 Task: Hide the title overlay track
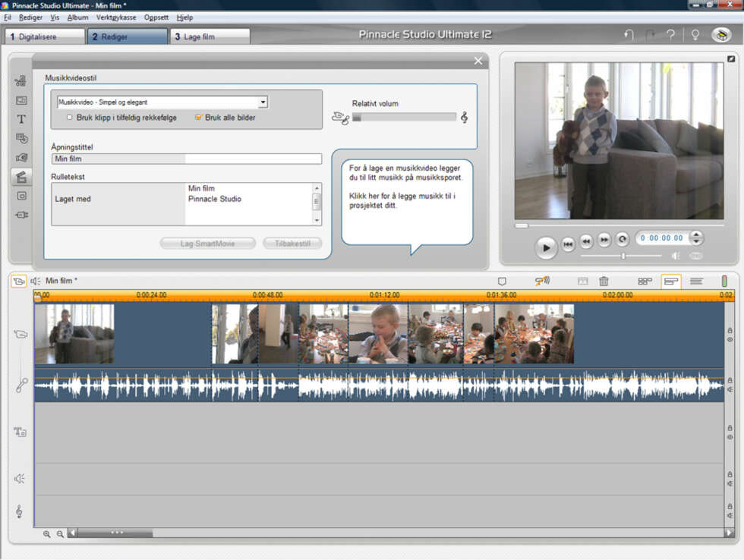pyautogui.click(x=730, y=437)
